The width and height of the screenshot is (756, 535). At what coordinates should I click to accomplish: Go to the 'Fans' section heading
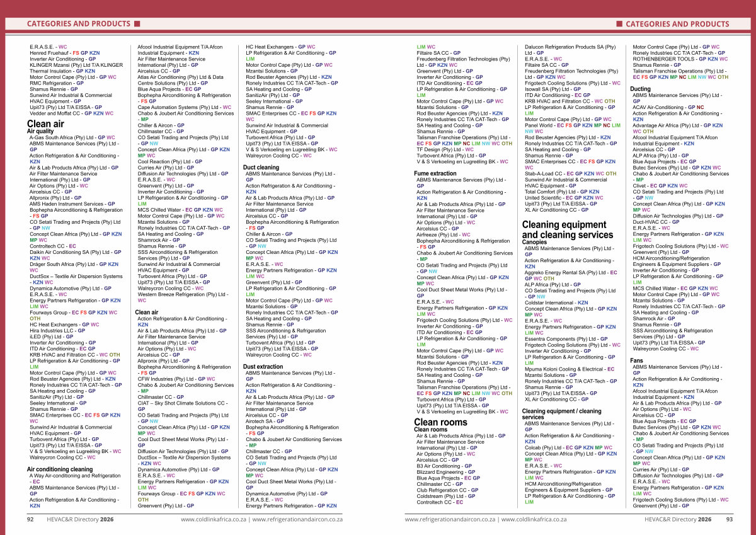click(638, 360)
